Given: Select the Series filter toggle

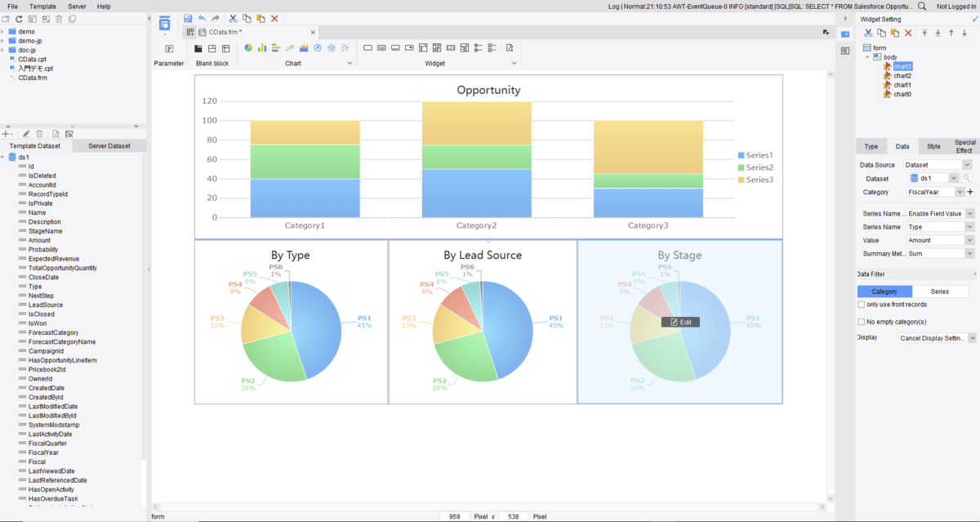Looking at the screenshot, I should (940, 291).
